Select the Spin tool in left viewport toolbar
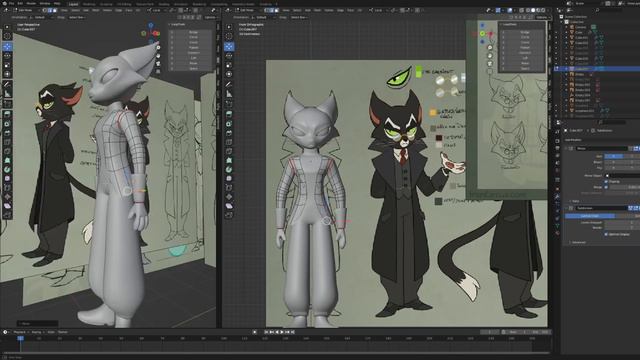 coord(7,169)
